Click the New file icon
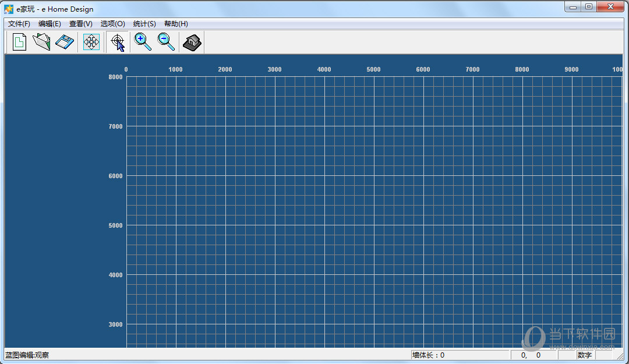Image resolution: width=629 pixels, height=364 pixels. pos(20,43)
